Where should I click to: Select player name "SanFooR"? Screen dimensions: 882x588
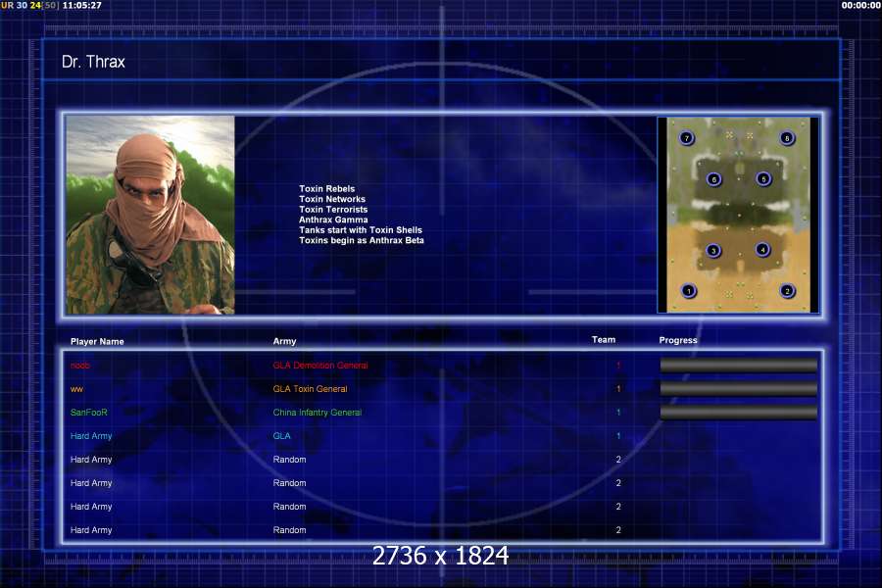[x=89, y=413]
